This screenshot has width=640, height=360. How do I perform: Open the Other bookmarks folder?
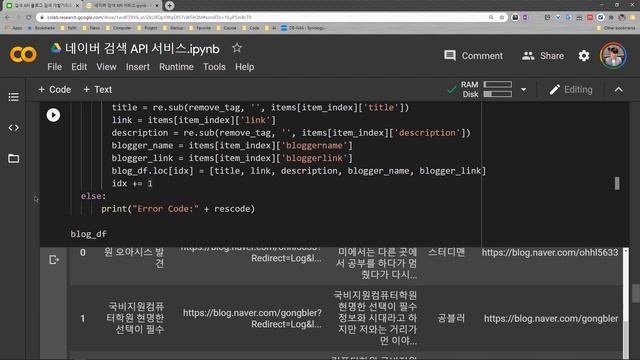616,28
